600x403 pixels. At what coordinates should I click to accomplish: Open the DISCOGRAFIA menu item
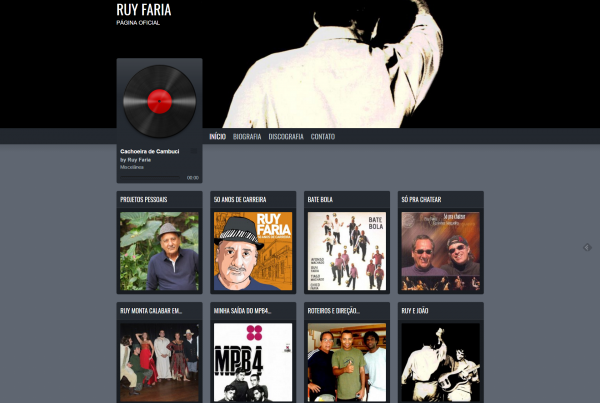point(286,137)
